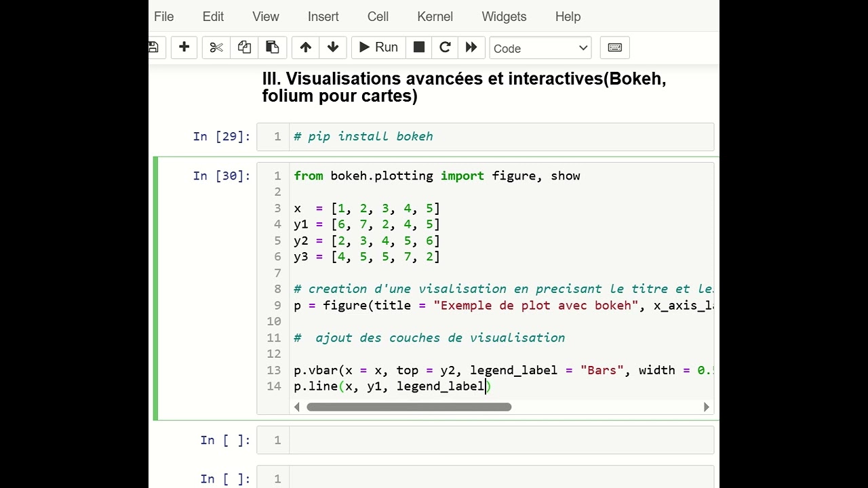Open the View menu
Screen dimensions: 868x488
tap(265, 16)
